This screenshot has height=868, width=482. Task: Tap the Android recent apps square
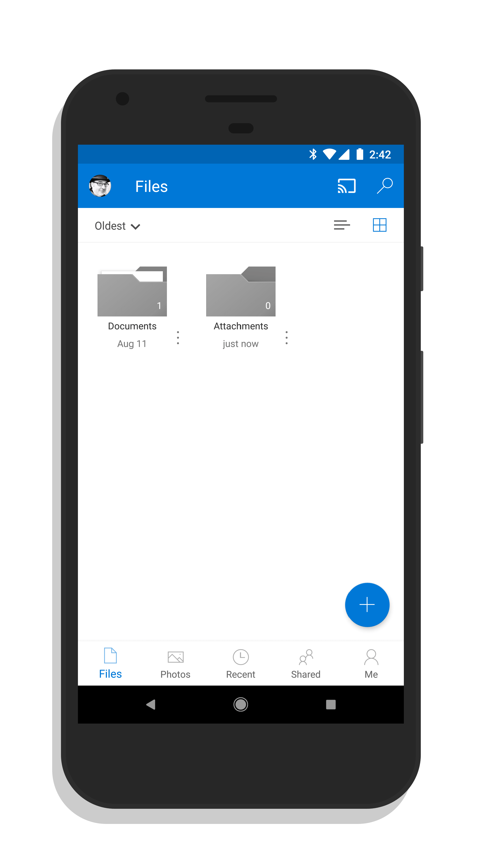click(330, 704)
